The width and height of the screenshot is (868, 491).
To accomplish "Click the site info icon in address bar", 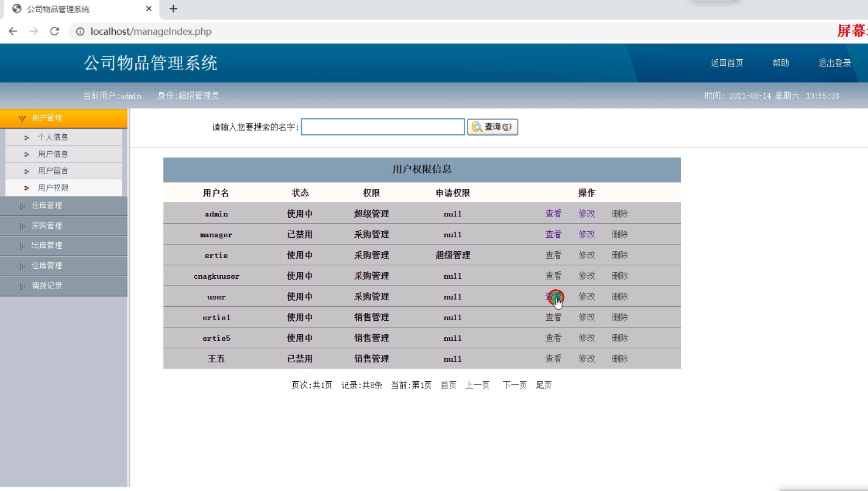I will 80,32.
